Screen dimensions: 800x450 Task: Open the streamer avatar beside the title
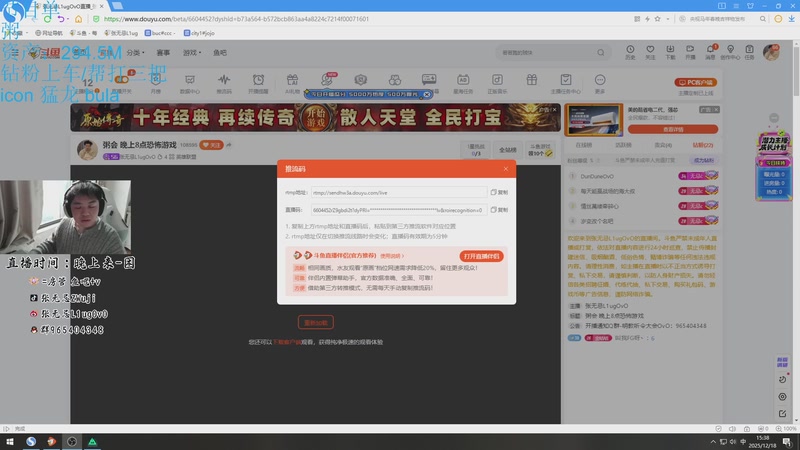tap(87, 150)
